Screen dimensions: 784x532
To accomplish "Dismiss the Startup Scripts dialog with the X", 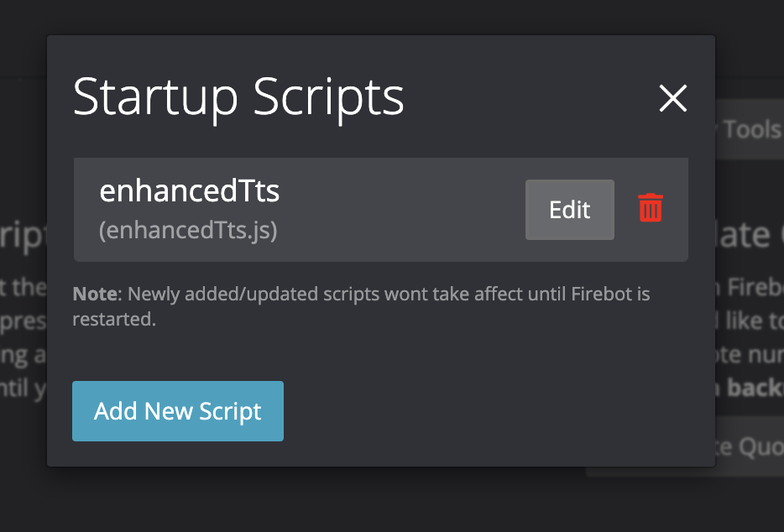I will [x=673, y=98].
